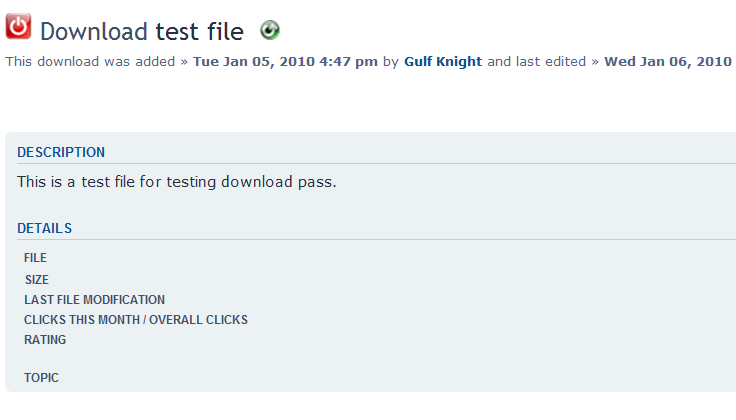
Task: Click the CLICKS THIS MONTH label text
Action: coord(80,320)
